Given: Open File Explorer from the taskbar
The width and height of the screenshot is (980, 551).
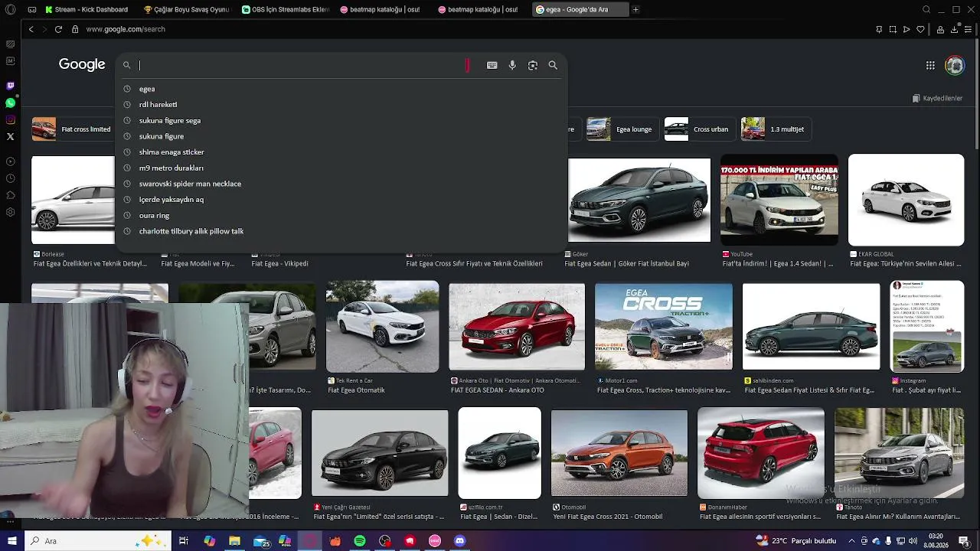Looking at the screenshot, I should (235, 541).
